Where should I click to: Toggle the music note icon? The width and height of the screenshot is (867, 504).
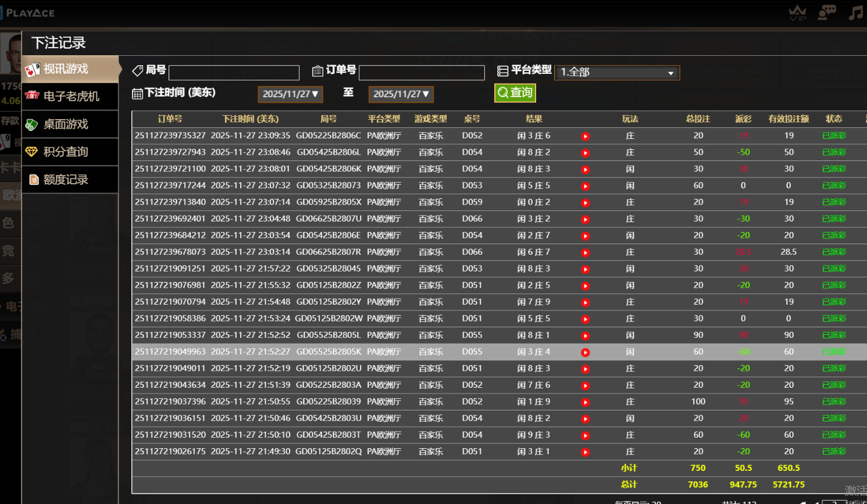[x=855, y=12]
